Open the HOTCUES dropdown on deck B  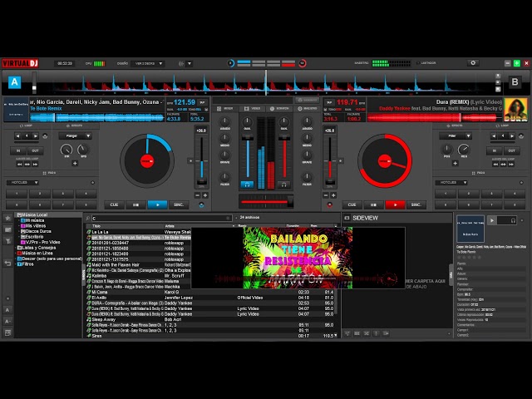451,183
